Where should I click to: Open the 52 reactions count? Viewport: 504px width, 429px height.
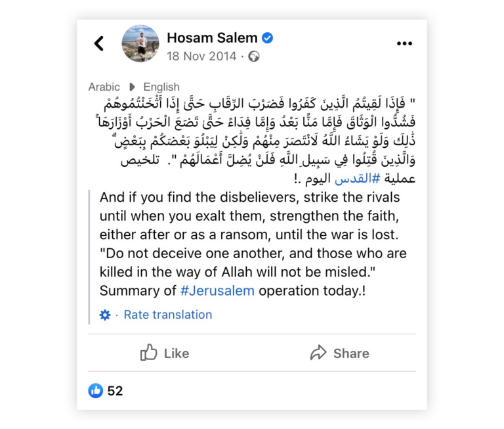pos(115,391)
